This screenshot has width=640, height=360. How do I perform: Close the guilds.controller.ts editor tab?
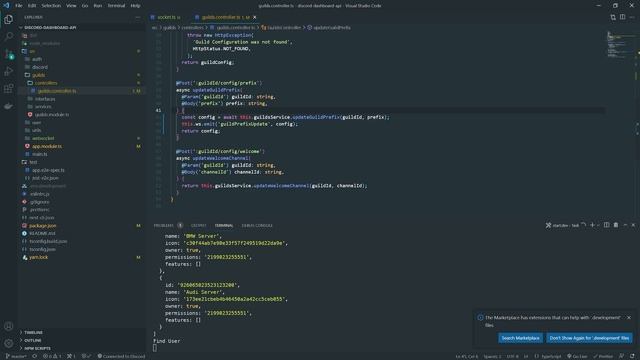click(x=255, y=17)
